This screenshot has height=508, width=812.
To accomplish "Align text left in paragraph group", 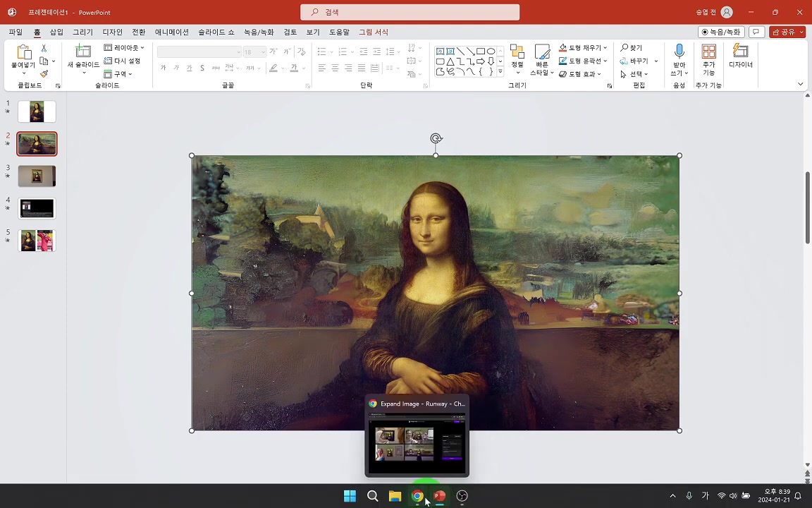I will 322,68.
